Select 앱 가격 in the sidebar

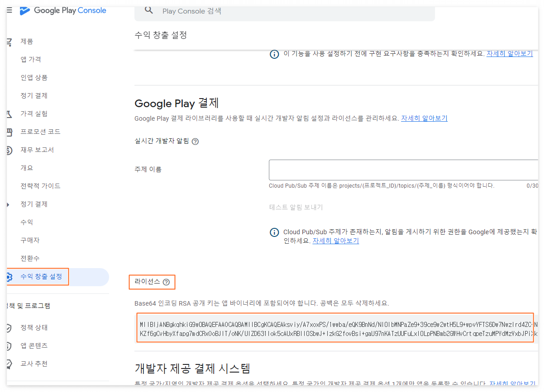pos(31,59)
